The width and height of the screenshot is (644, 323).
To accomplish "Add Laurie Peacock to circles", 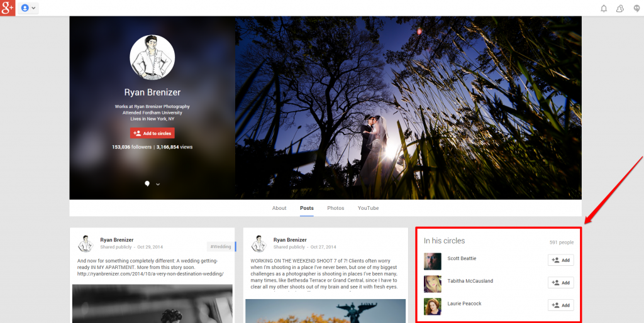I will tap(560, 305).
